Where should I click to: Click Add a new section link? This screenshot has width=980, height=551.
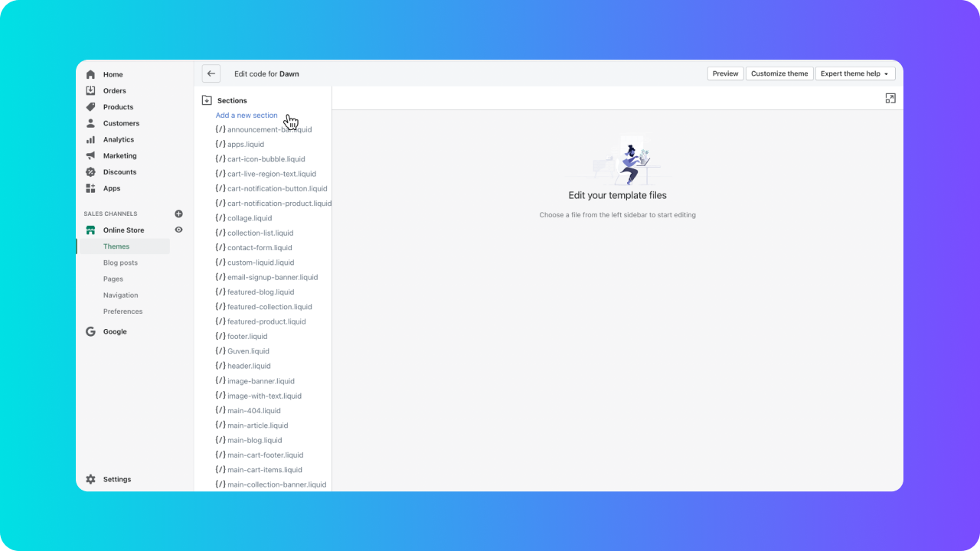[247, 116]
